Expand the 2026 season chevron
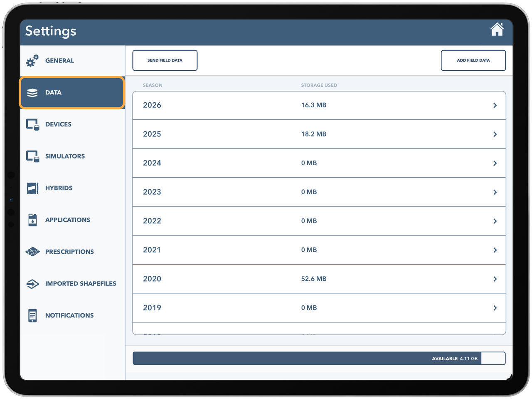The width and height of the screenshot is (532, 399). click(495, 105)
